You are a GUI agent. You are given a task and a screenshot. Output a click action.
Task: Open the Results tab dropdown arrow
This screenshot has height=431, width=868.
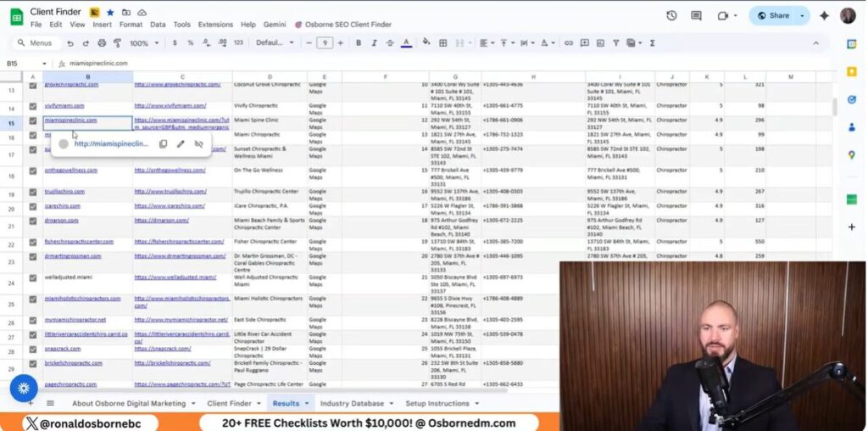tap(306, 403)
